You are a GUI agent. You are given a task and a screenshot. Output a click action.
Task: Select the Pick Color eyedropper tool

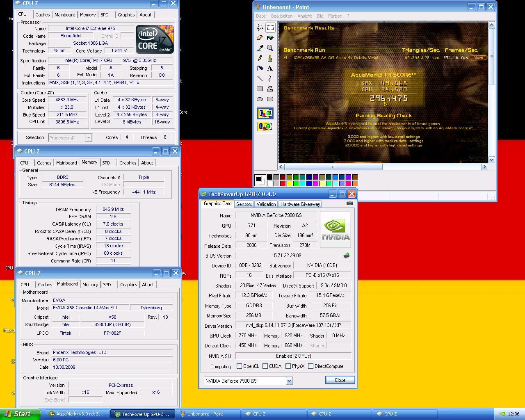(x=260, y=48)
